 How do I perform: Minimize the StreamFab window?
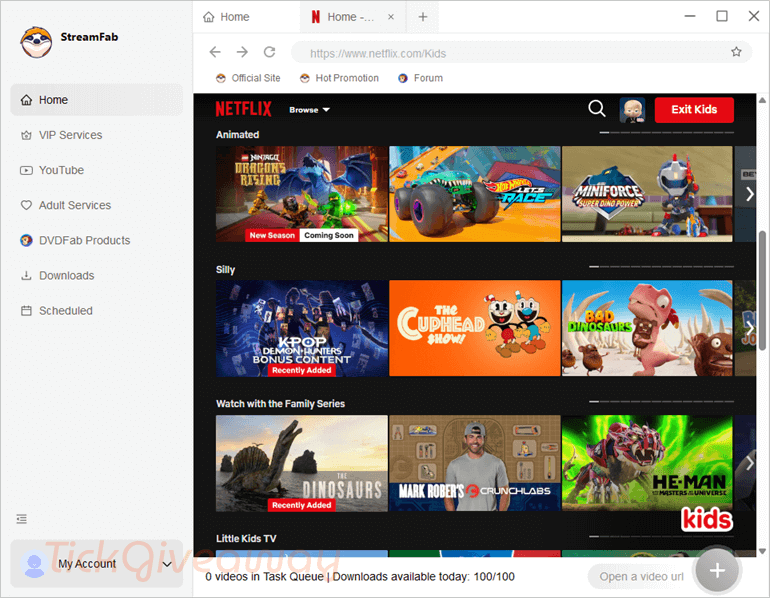(690, 16)
